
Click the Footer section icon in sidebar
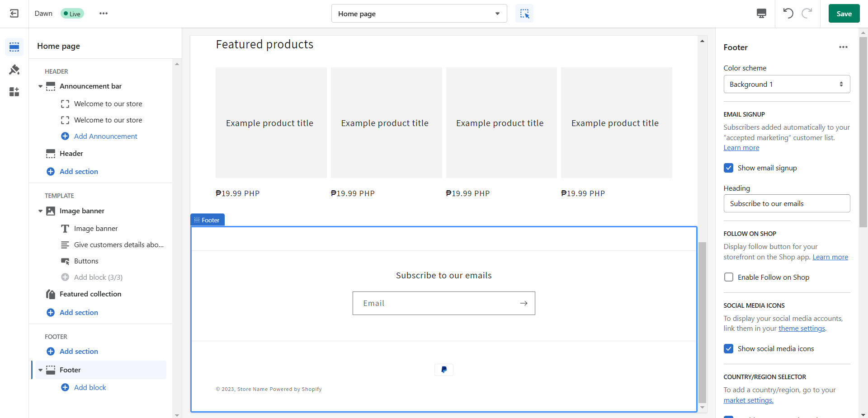point(51,370)
